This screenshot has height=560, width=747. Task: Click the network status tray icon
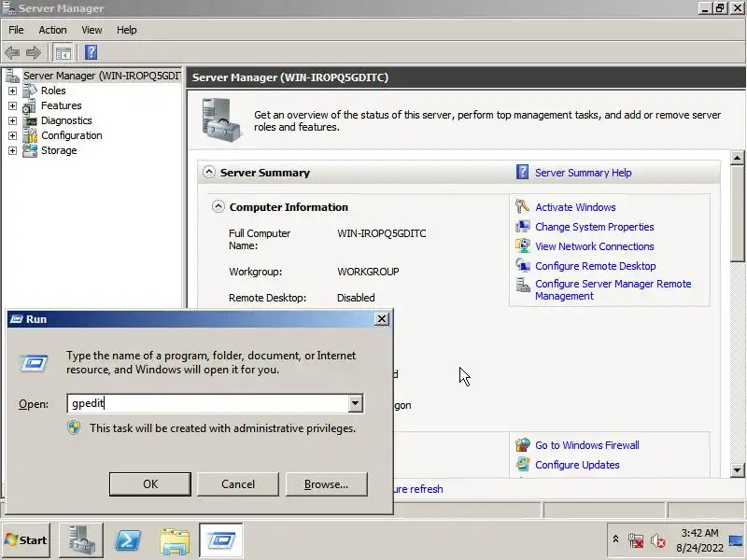636,540
